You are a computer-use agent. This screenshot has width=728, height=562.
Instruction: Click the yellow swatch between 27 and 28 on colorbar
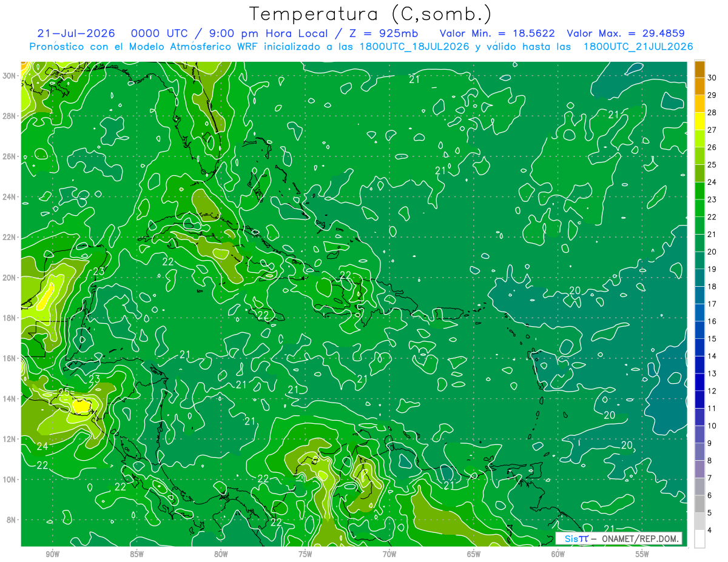click(699, 121)
